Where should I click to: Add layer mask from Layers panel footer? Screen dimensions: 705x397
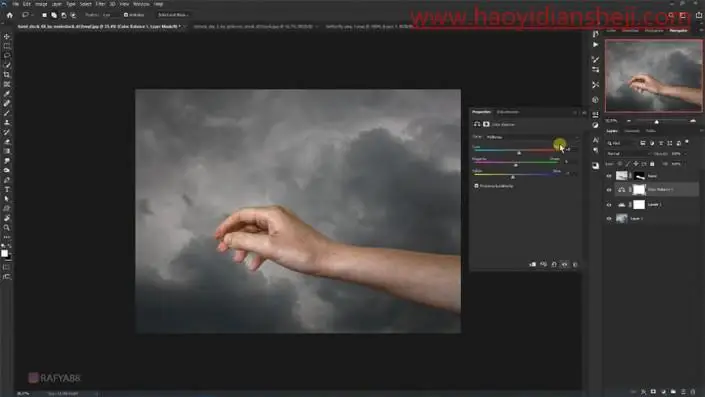(x=653, y=392)
